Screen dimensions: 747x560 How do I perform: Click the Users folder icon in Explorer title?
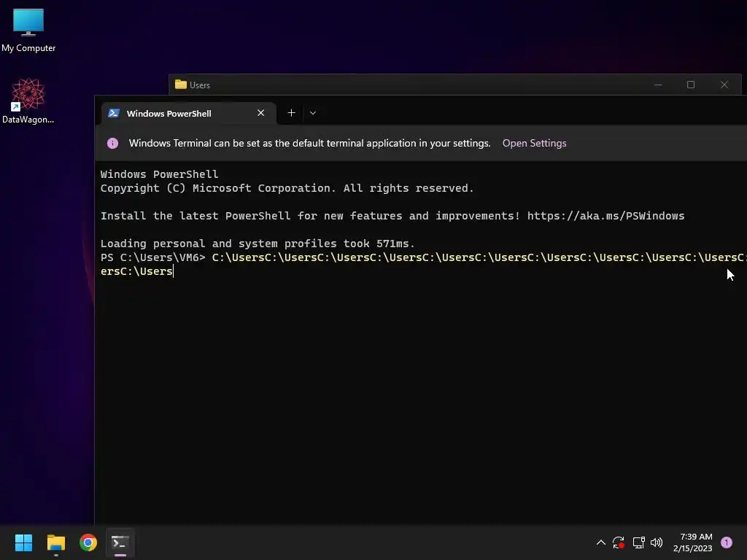181,85
